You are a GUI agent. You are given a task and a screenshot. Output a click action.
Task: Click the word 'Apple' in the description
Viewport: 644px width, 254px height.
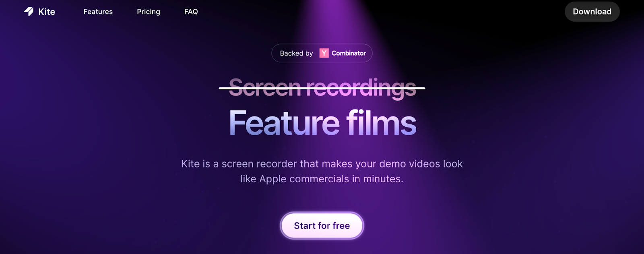point(273,179)
